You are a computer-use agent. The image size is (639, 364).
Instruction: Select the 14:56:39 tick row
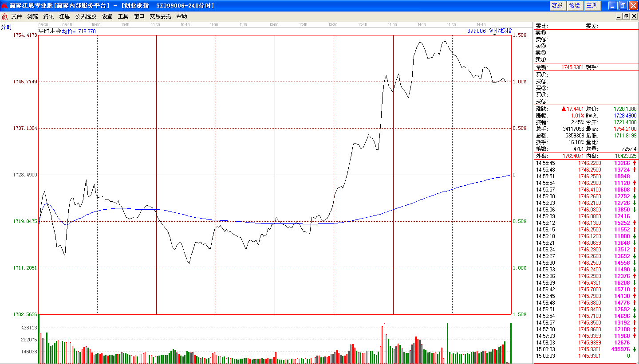pos(586,283)
